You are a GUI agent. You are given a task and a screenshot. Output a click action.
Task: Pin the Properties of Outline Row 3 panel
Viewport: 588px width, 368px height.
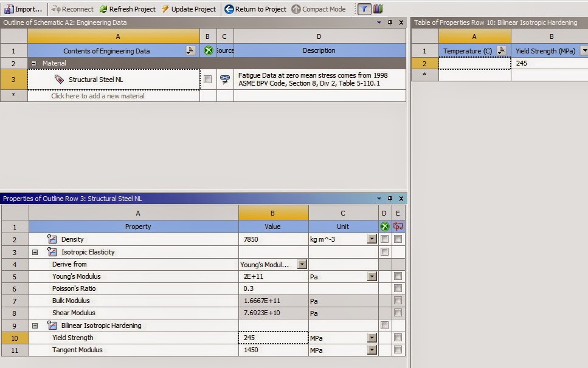(390, 199)
